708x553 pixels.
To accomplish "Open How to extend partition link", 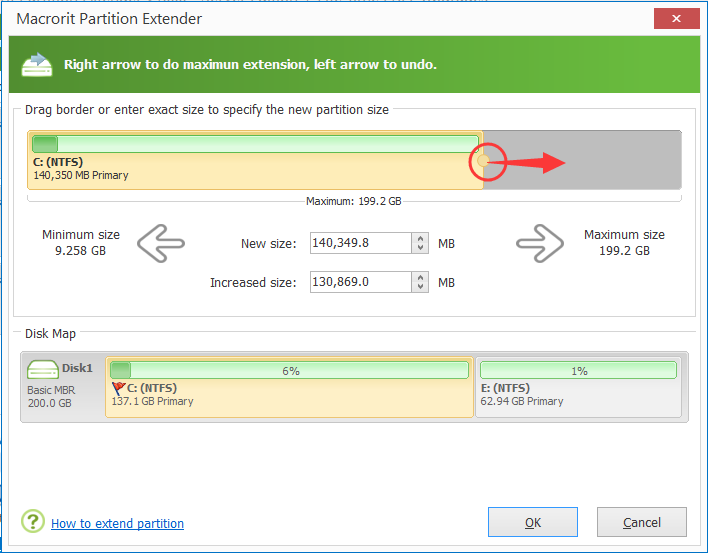I will point(117,523).
